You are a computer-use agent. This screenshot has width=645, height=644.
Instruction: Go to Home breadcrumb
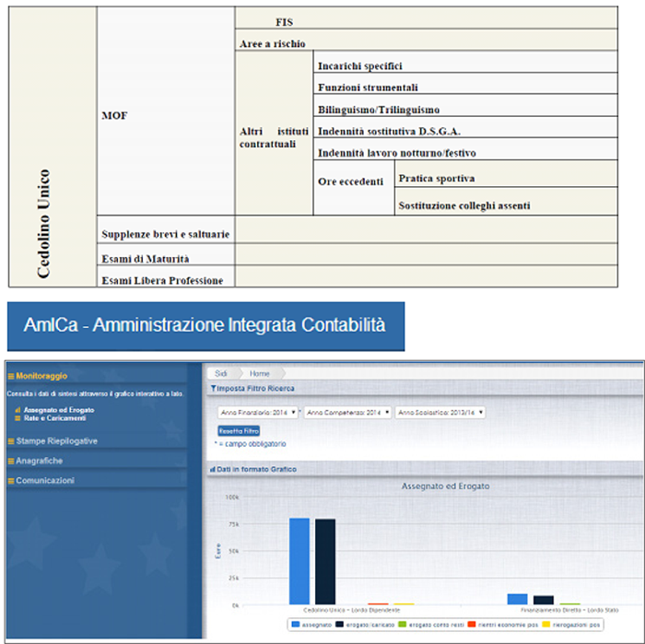(260, 373)
